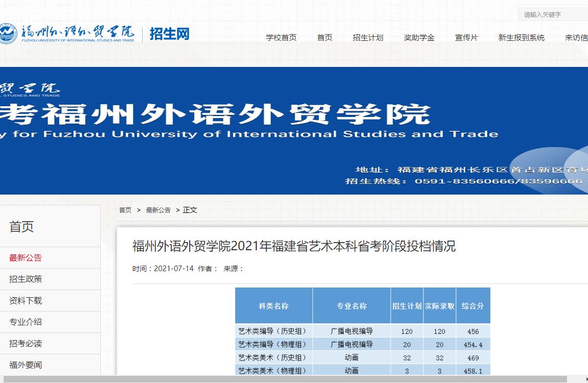The height and width of the screenshot is (383, 588).
Task: Open 资料下载 in the left sidebar
Action: tap(26, 301)
